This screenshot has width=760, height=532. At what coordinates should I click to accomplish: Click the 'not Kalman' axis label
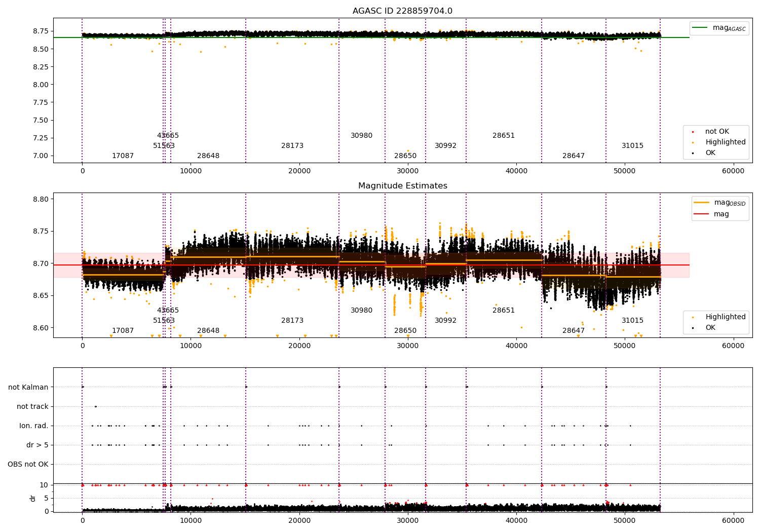[x=28, y=387]
